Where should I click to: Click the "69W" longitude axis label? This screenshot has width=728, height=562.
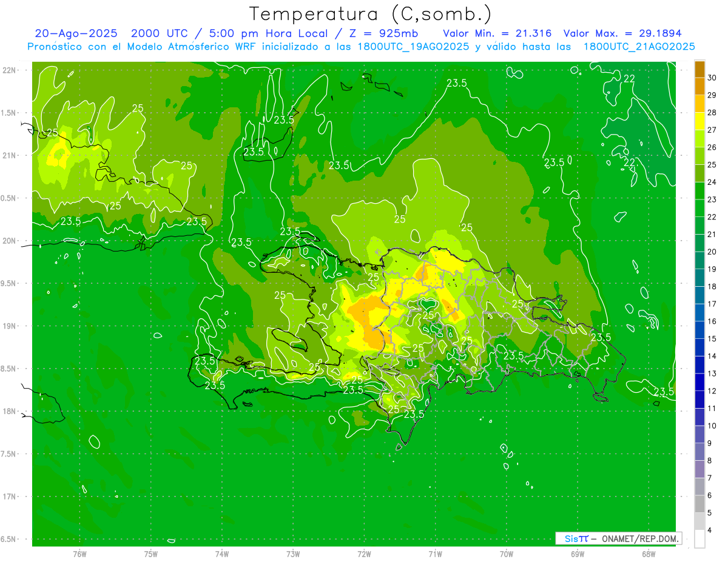click(x=578, y=554)
